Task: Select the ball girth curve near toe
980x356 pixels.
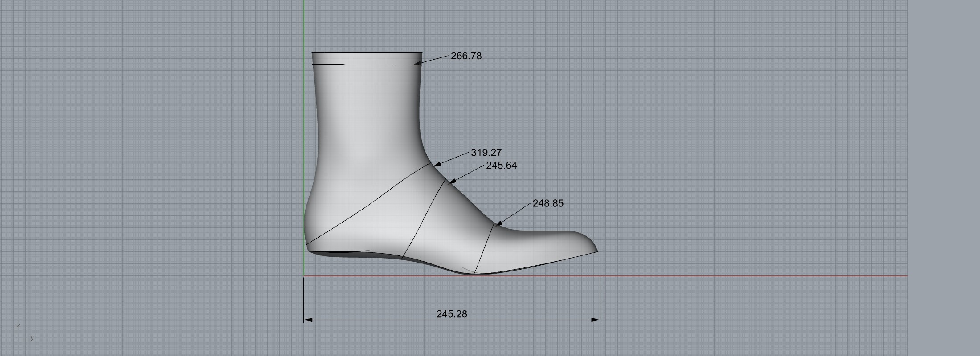Action: [x=485, y=248]
